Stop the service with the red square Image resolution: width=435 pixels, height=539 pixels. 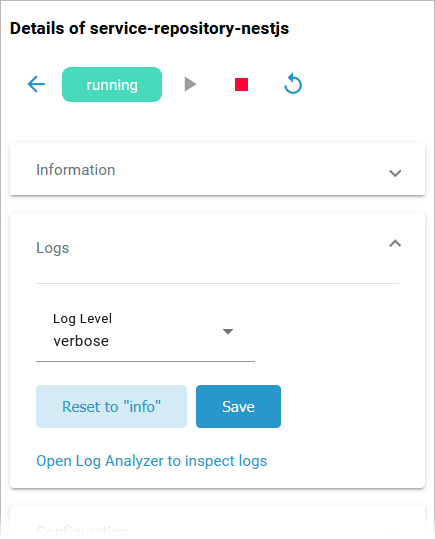[241, 84]
